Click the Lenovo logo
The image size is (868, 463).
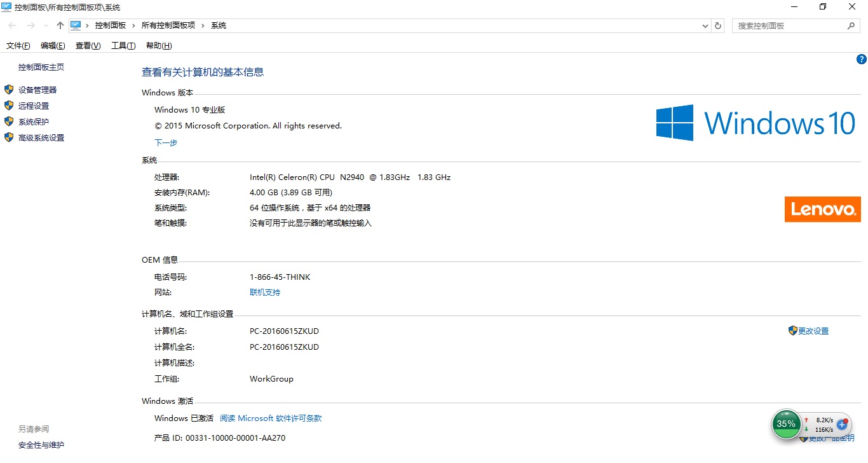pyautogui.click(x=823, y=209)
